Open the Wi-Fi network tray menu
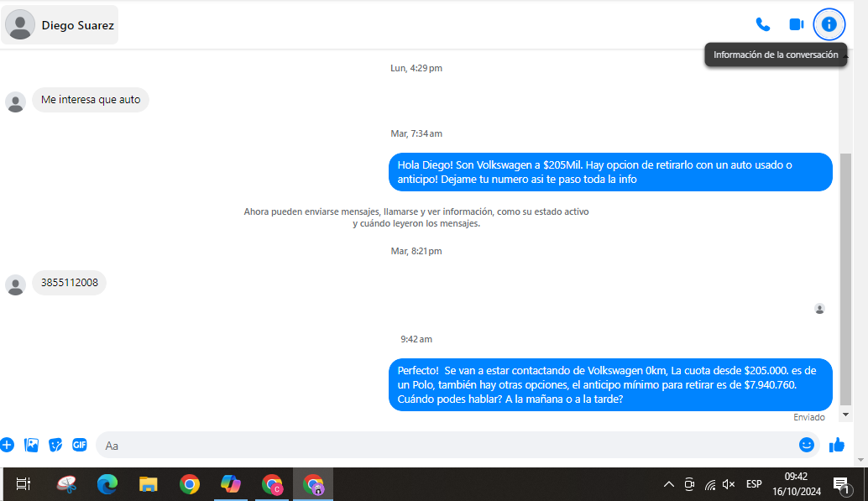 (709, 485)
